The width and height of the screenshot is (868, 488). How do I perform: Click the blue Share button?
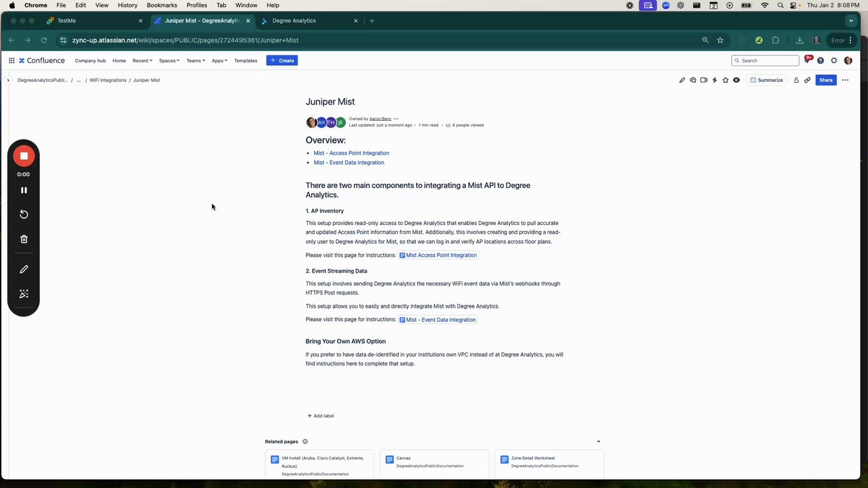[825, 80]
